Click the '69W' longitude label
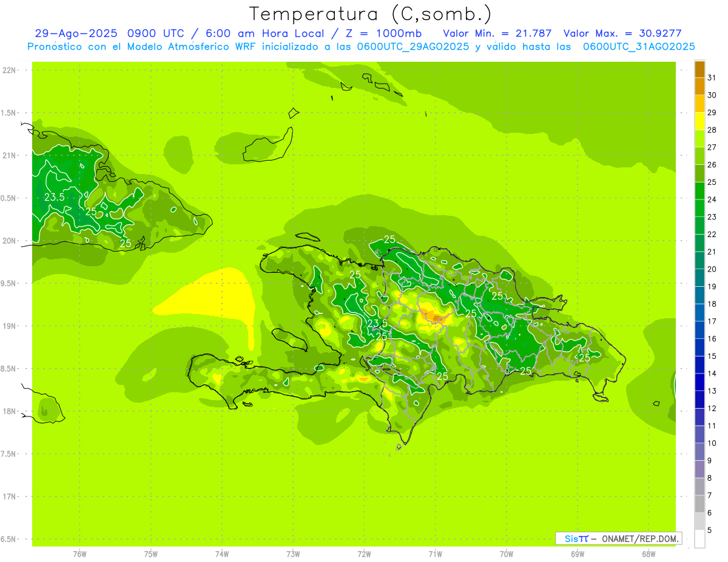The image size is (728, 562). pos(578,554)
